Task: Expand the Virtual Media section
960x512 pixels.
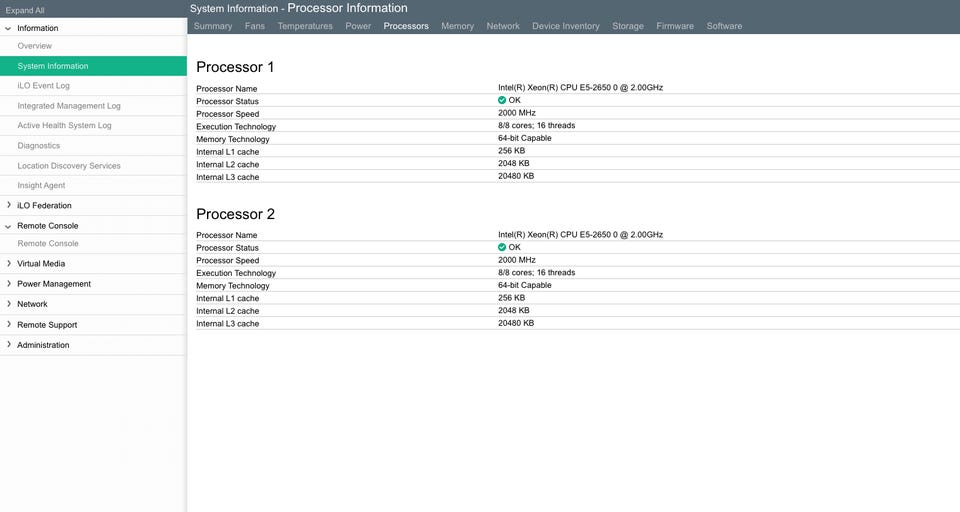Action: [8, 263]
